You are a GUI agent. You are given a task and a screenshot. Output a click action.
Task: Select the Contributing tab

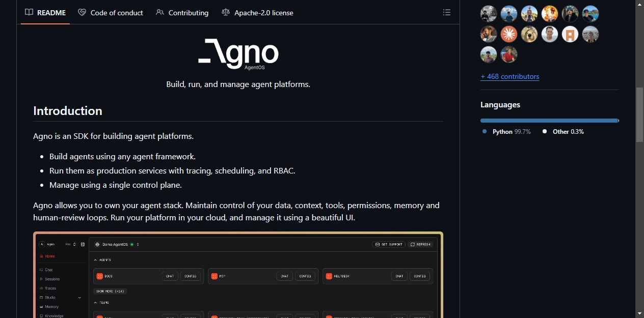coord(182,13)
